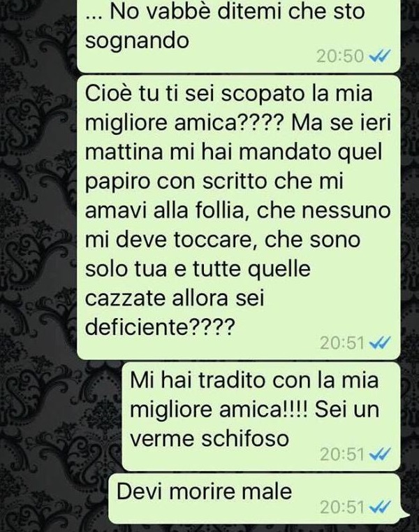This screenshot has height=532, width=419.
Task: Select the 'No vabbè ditemi che sto sognando' message
Action: point(239,35)
